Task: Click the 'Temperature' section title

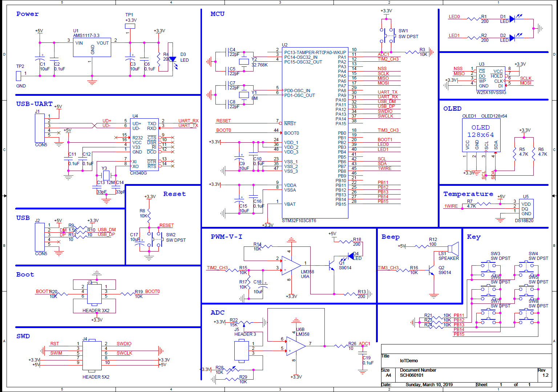Action: (468, 194)
